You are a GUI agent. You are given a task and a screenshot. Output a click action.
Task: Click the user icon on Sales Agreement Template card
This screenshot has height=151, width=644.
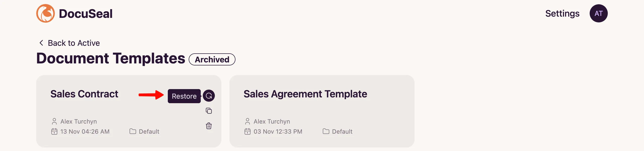click(x=247, y=121)
